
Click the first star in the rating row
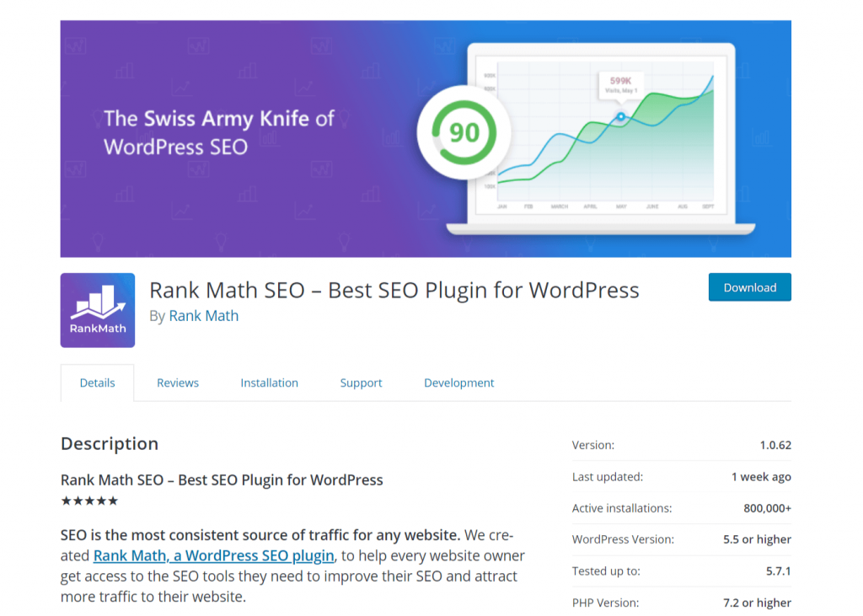64,500
